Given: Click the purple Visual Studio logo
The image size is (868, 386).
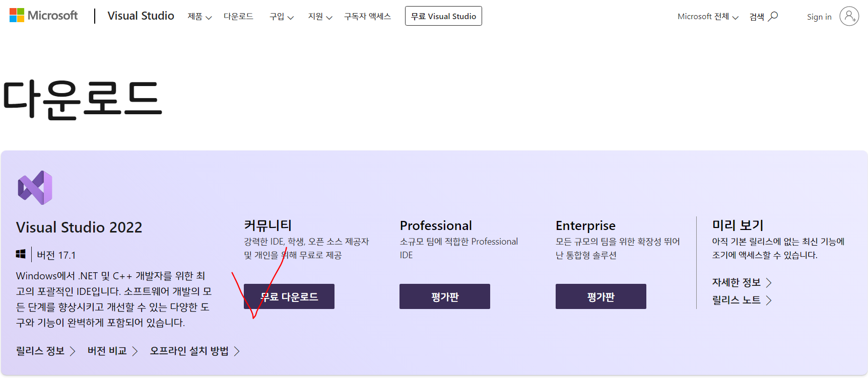Looking at the screenshot, I should pos(35,188).
